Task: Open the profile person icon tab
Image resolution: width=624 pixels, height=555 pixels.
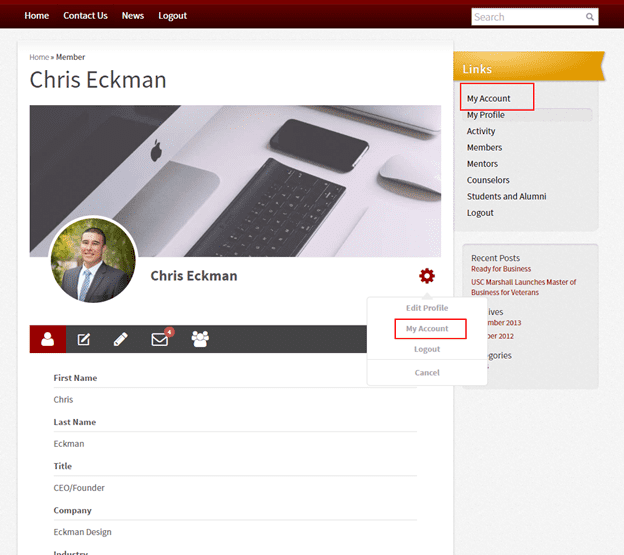Action: tap(48, 339)
